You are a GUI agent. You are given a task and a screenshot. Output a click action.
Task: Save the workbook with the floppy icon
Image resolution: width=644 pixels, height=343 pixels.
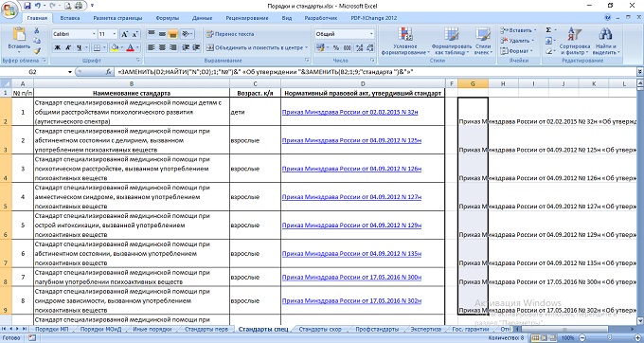tap(27, 6)
